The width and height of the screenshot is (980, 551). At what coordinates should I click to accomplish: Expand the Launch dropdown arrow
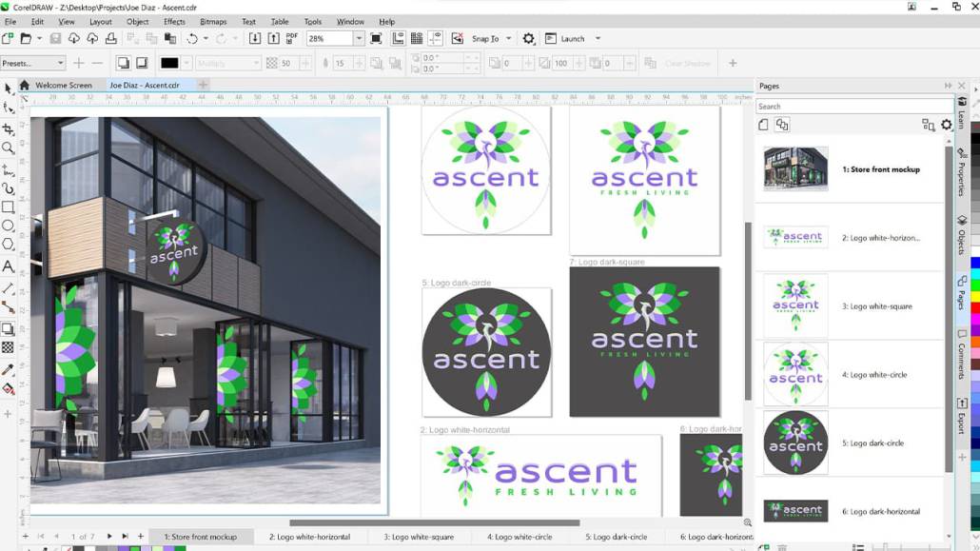[x=597, y=38]
